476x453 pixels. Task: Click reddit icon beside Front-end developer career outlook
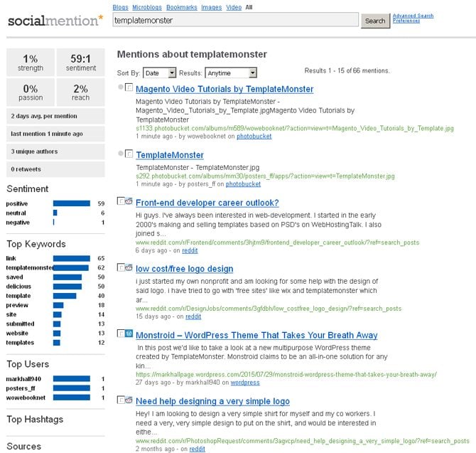tap(129, 203)
